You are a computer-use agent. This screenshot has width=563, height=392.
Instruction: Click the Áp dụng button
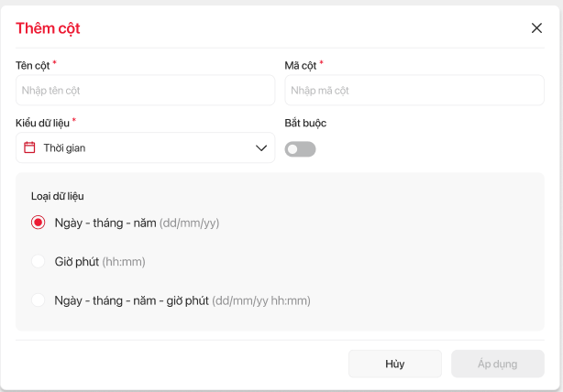pyautogui.click(x=497, y=364)
